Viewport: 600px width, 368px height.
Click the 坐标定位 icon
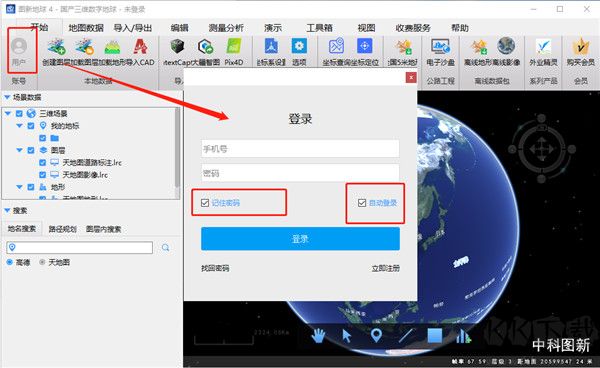click(364, 46)
